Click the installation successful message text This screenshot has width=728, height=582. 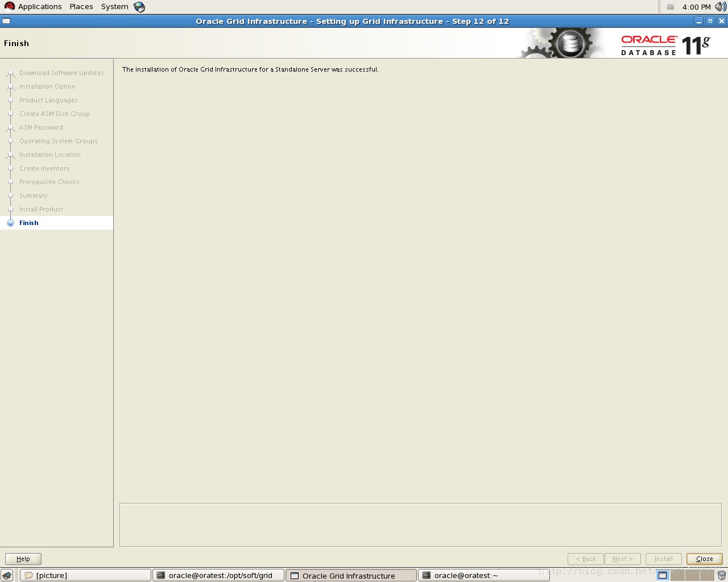pos(250,69)
